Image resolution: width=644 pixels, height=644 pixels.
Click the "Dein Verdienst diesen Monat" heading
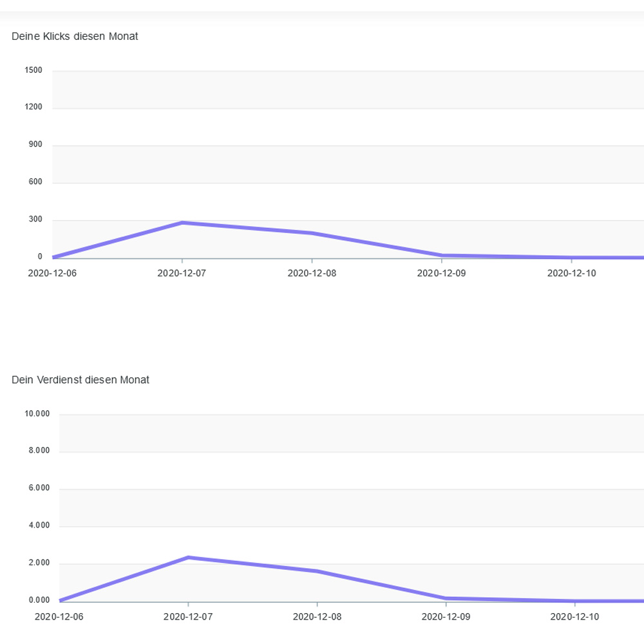pyautogui.click(x=80, y=380)
